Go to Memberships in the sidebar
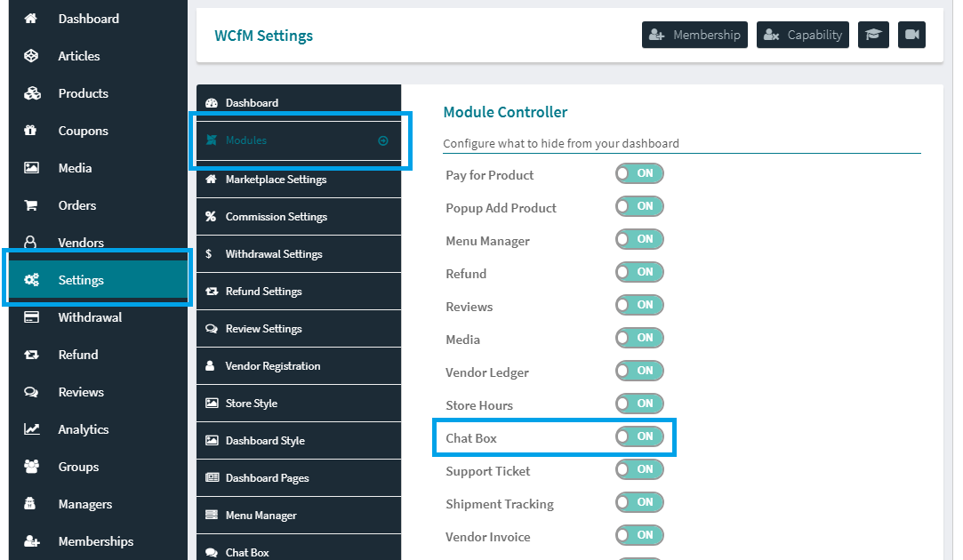963x560 pixels. [95, 541]
